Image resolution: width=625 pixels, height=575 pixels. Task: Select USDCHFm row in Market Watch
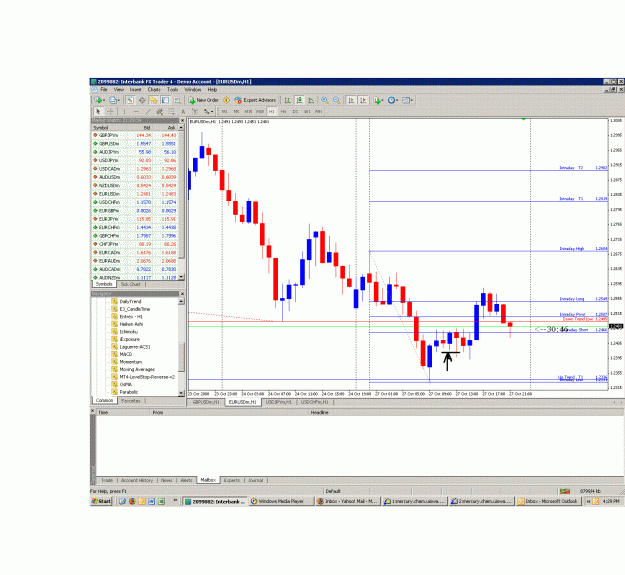tap(135, 202)
